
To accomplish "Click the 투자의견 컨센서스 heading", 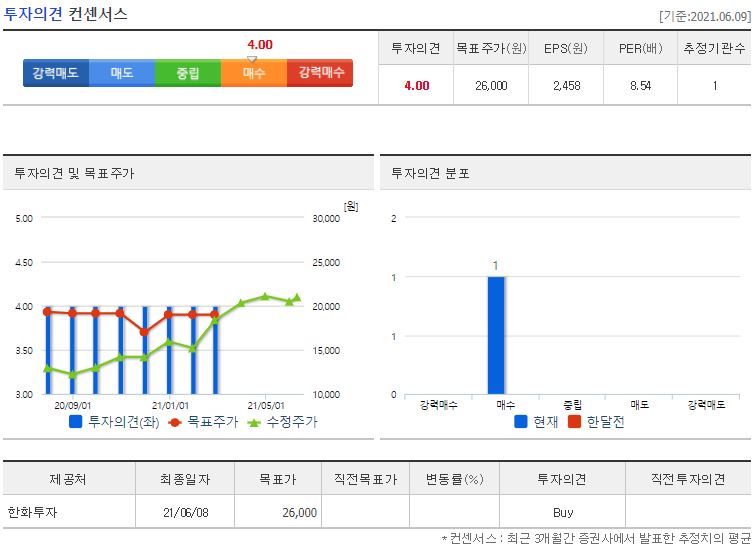I will 66,14.
